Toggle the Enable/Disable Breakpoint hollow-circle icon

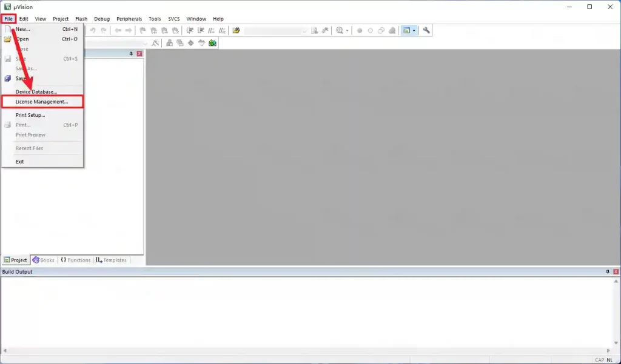point(371,30)
